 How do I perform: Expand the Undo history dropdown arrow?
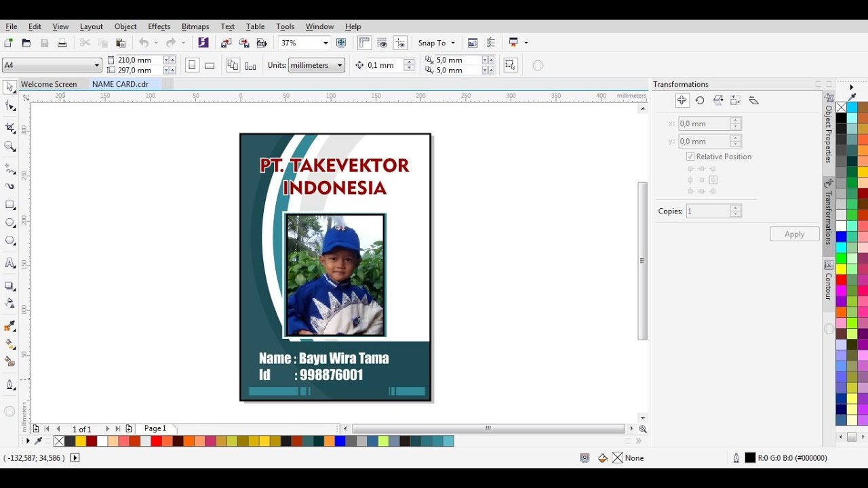click(x=156, y=43)
